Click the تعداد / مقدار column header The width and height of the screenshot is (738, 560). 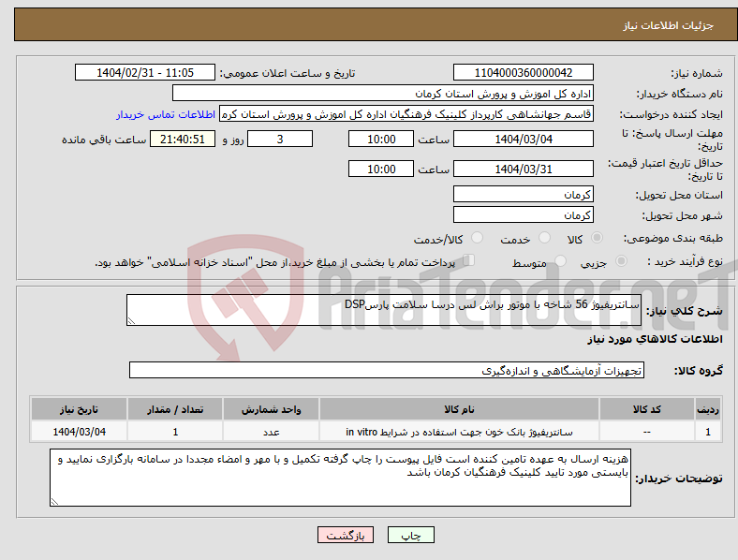(x=175, y=409)
